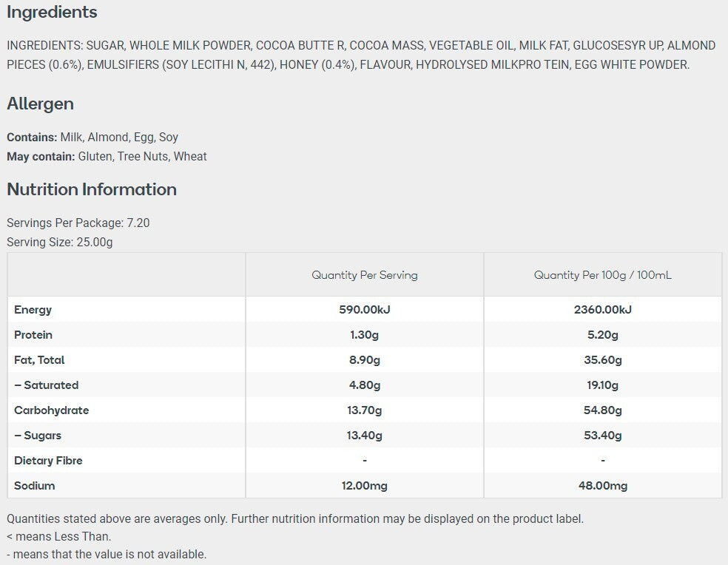The width and height of the screenshot is (728, 565).
Task: Click the Contains allergen line
Action: [92, 138]
